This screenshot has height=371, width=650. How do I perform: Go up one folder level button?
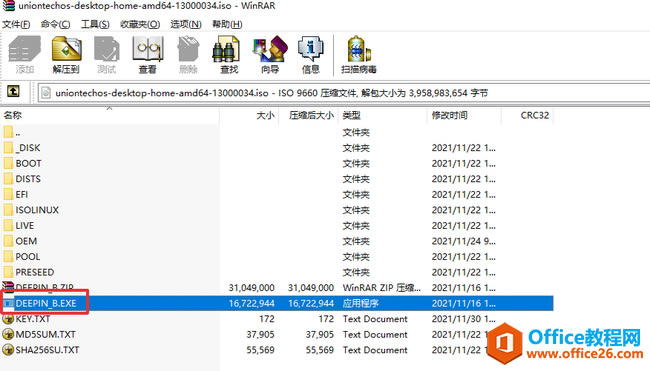click(x=13, y=91)
